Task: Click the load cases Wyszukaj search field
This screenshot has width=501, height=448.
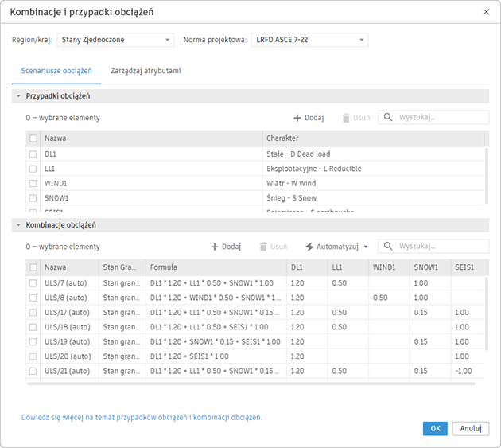Action: pyautogui.click(x=433, y=117)
